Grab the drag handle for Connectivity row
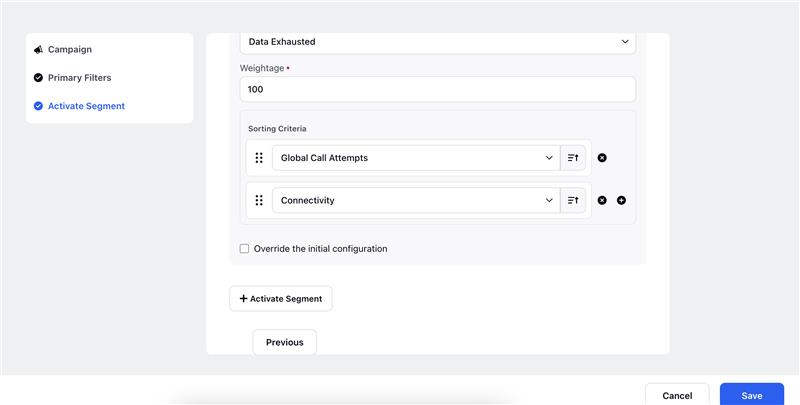The height and width of the screenshot is (405, 800). pyautogui.click(x=259, y=200)
